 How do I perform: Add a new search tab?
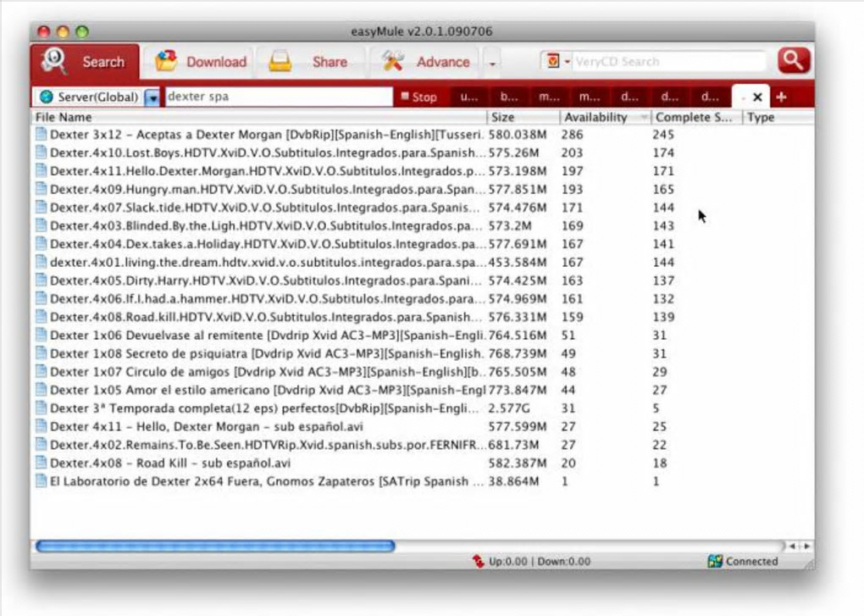[781, 97]
